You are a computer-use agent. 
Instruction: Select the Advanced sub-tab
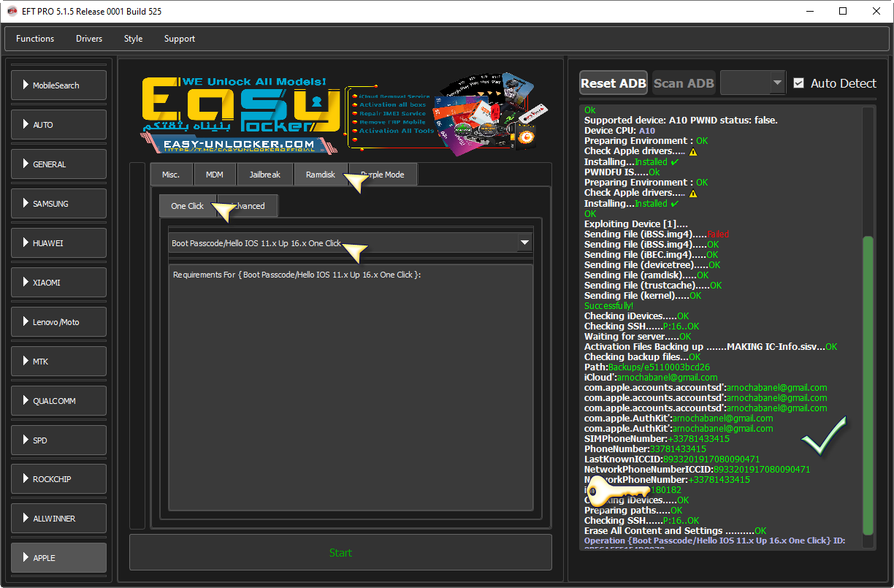click(x=248, y=206)
